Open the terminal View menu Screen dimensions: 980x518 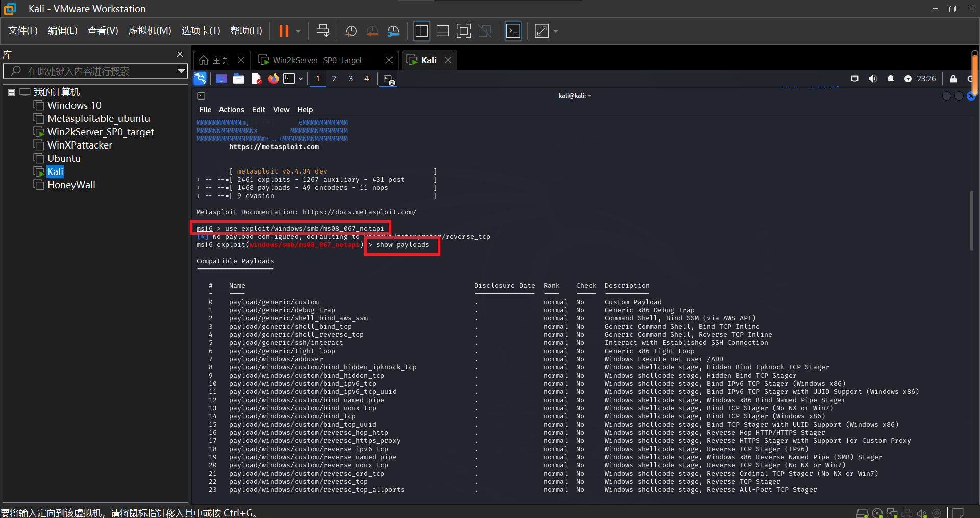tap(281, 110)
